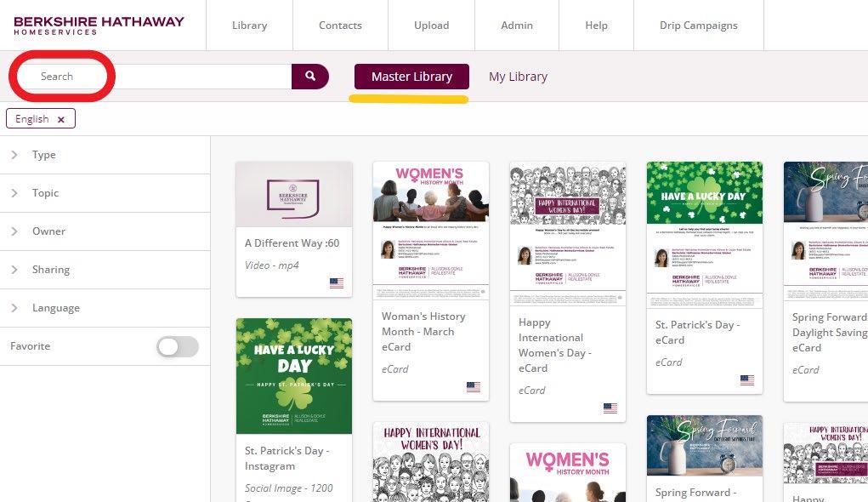The image size is (868, 502).
Task: Open the Admin menu
Action: [x=517, y=26]
